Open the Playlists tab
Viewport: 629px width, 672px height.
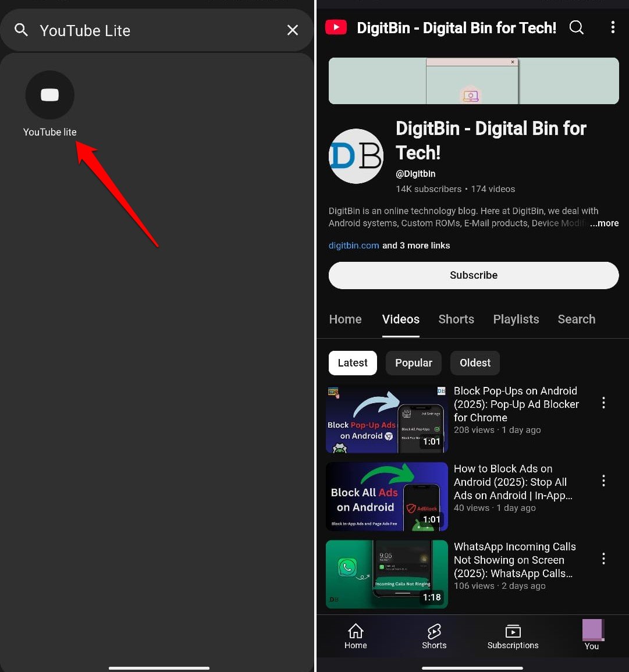[516, 319]
